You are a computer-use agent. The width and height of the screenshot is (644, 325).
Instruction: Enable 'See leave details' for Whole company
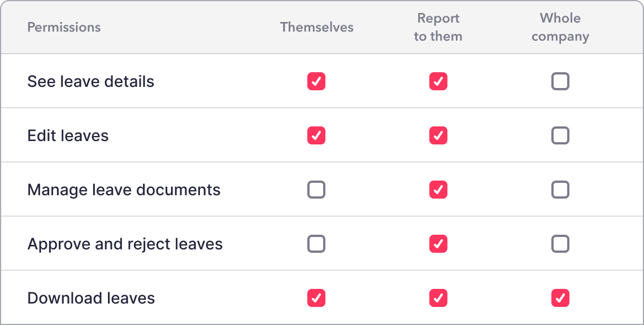click(560, 81)
